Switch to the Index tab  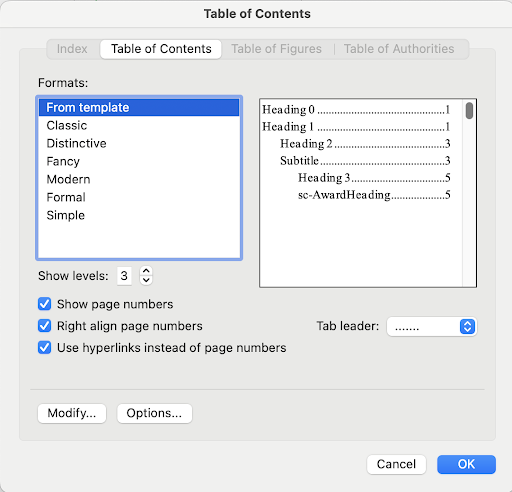pos(72,49)
